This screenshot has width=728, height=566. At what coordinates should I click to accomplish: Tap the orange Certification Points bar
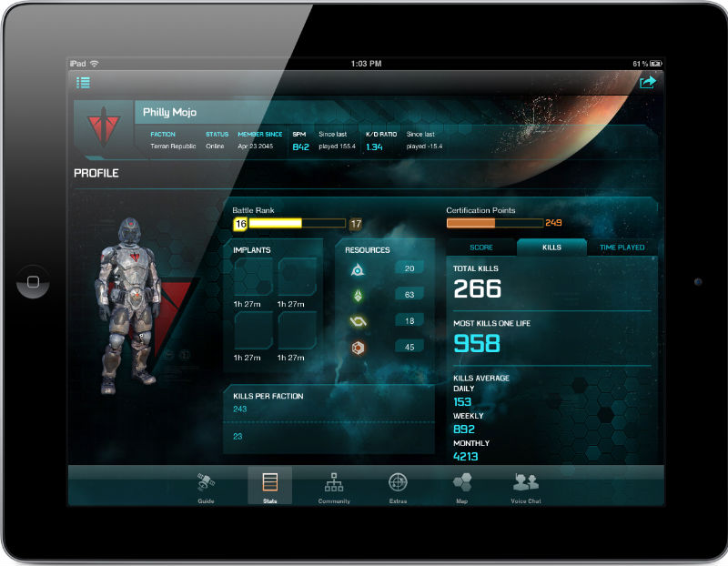pos(494,223)
